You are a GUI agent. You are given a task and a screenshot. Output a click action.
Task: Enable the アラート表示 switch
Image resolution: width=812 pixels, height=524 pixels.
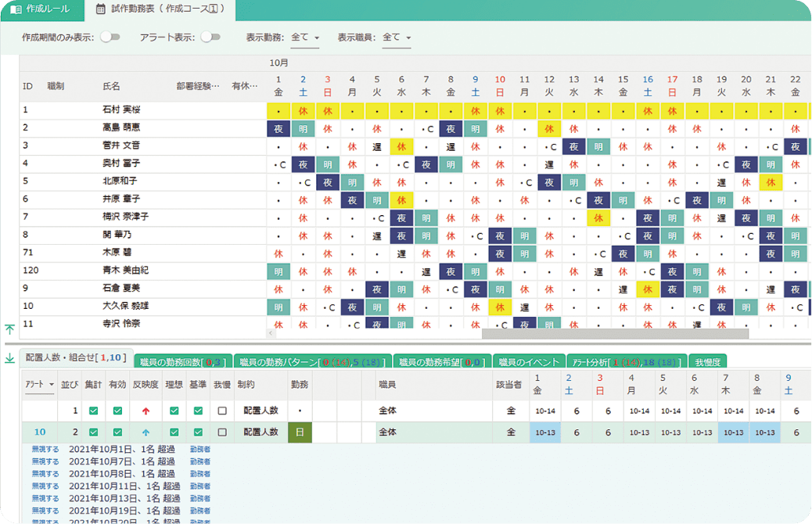pyautogui.click(x=210, y=38)
